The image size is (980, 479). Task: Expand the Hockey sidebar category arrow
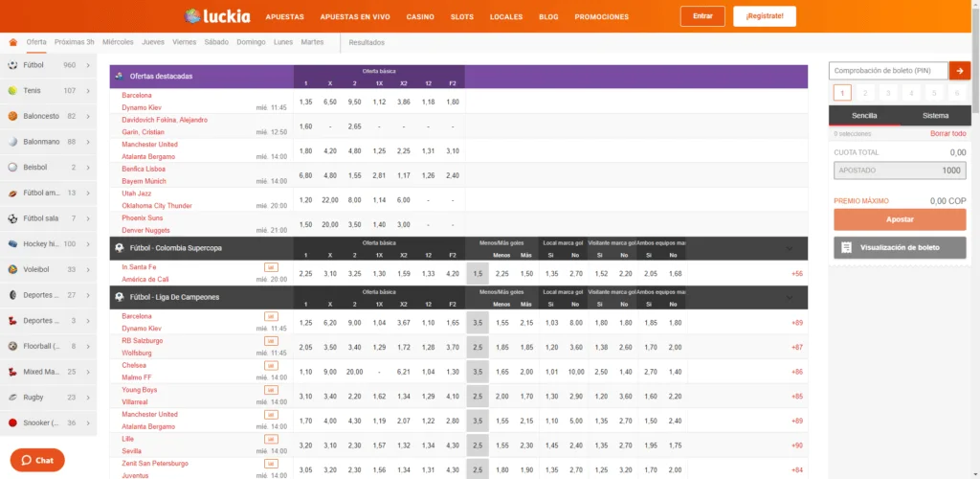point(88,244)
